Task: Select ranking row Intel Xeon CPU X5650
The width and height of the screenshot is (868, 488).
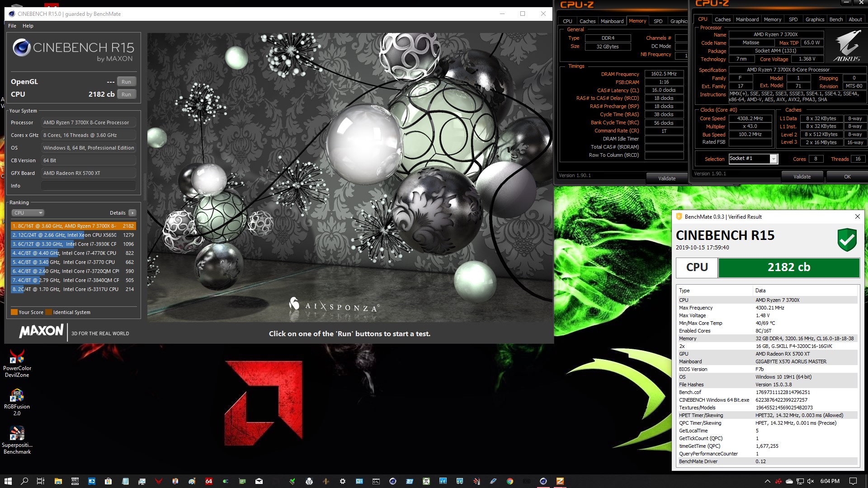Action: tap(73, 235)
